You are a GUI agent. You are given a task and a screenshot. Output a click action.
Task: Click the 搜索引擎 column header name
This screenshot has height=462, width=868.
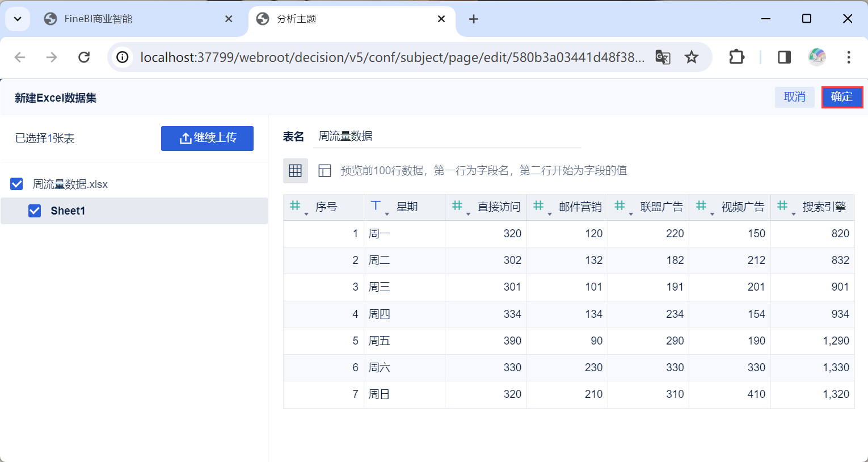coord(824,207)
